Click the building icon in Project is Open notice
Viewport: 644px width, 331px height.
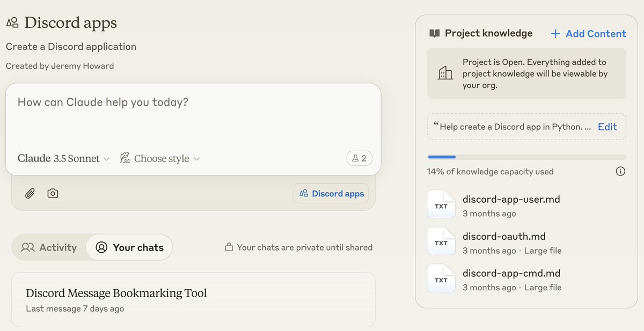point(445,73)
